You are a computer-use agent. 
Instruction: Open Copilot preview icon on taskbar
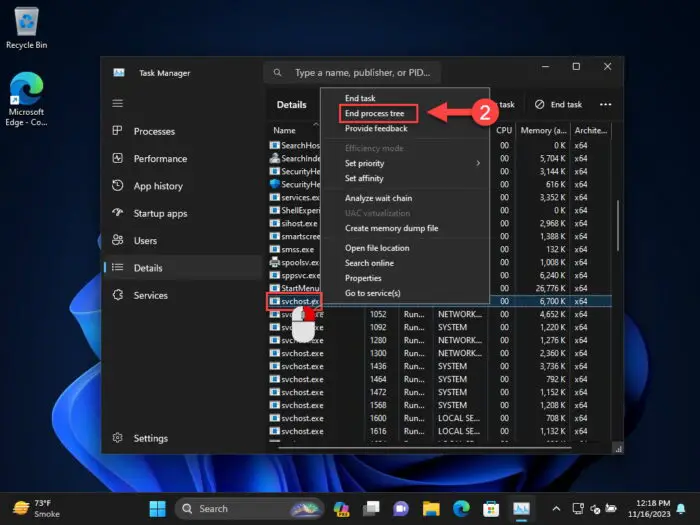pos(342,508)
